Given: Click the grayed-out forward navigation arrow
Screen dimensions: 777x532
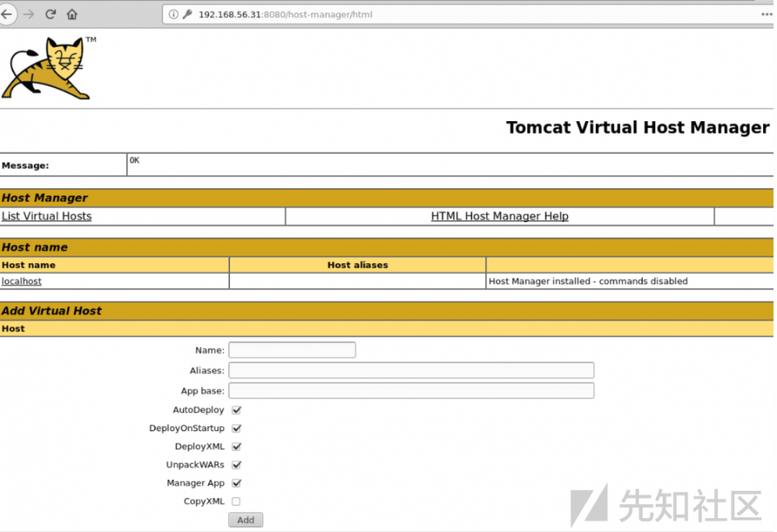Looking at the screenshot, I should tap(28, 14).
